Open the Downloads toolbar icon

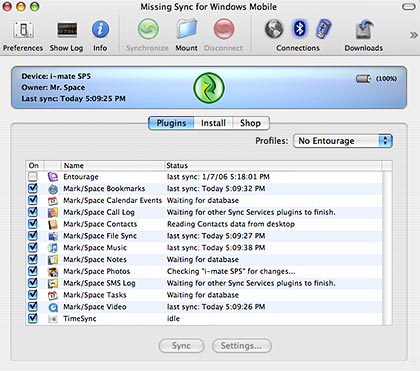point(364,29)
